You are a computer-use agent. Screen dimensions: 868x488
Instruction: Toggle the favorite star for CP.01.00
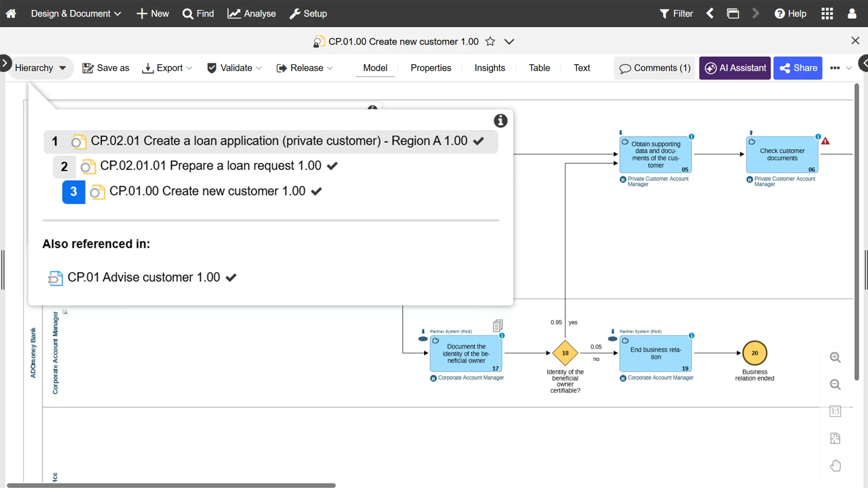pyautogui.click(x=490, y=41)
